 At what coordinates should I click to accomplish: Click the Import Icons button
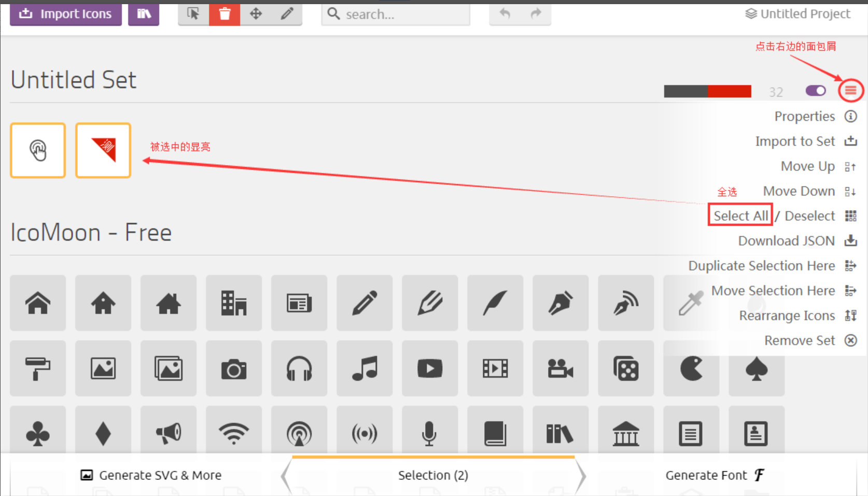tap(65, 14)
